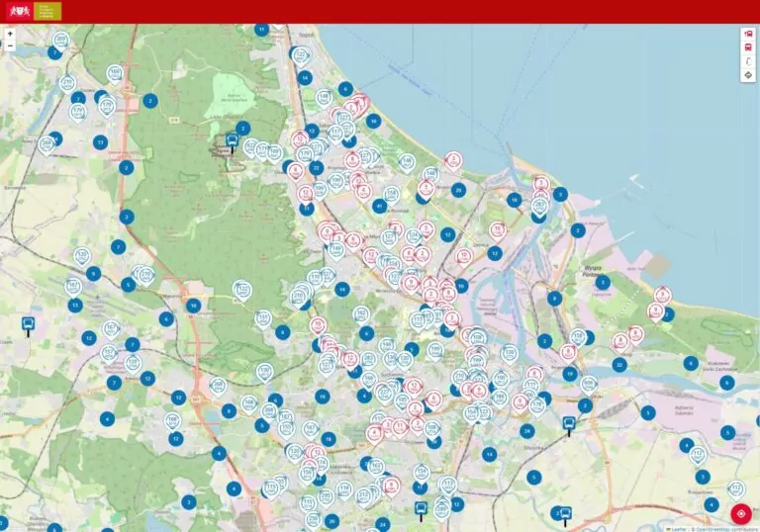The image size is (760, 532).
Task: Zoom out of the map
Action: click(x=10, y=46)
